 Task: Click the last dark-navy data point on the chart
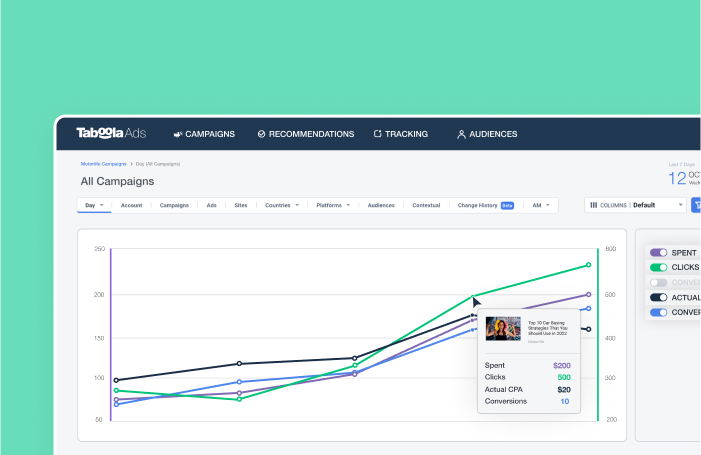click(588, 329)
